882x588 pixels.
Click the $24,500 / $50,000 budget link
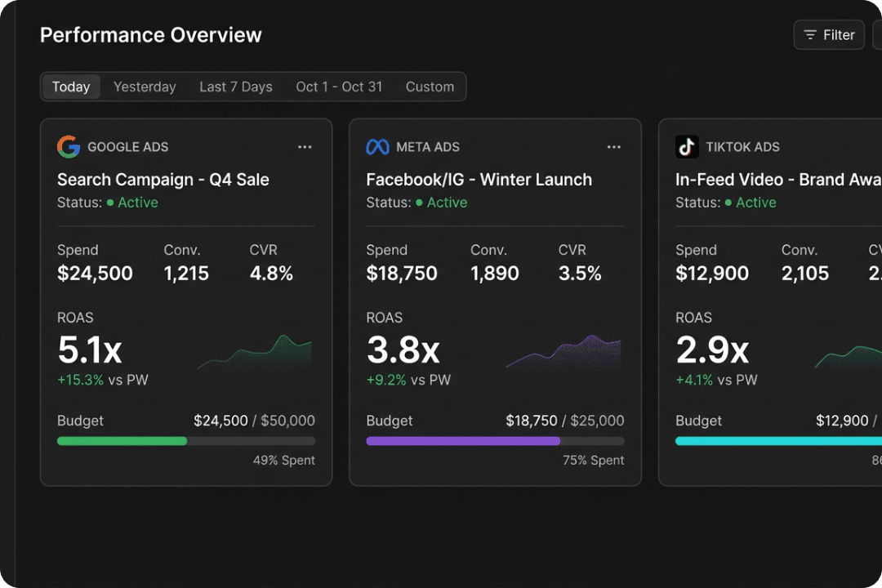coord(254,421)
